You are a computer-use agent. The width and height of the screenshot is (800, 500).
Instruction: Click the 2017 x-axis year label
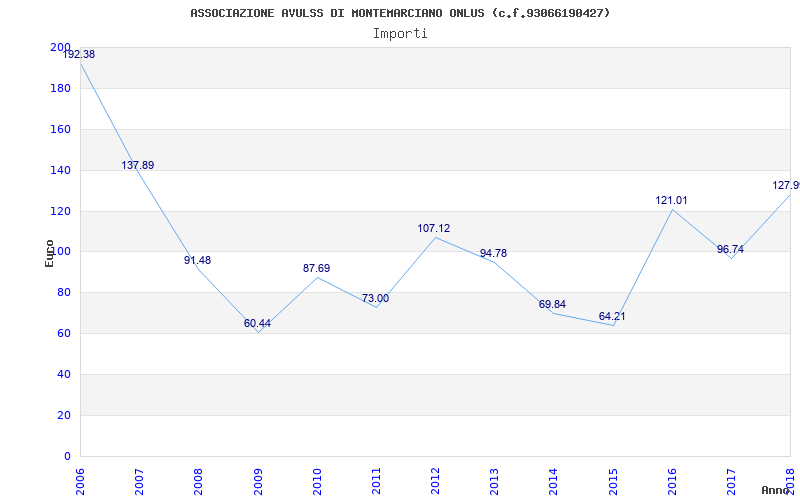click(731, 481)
